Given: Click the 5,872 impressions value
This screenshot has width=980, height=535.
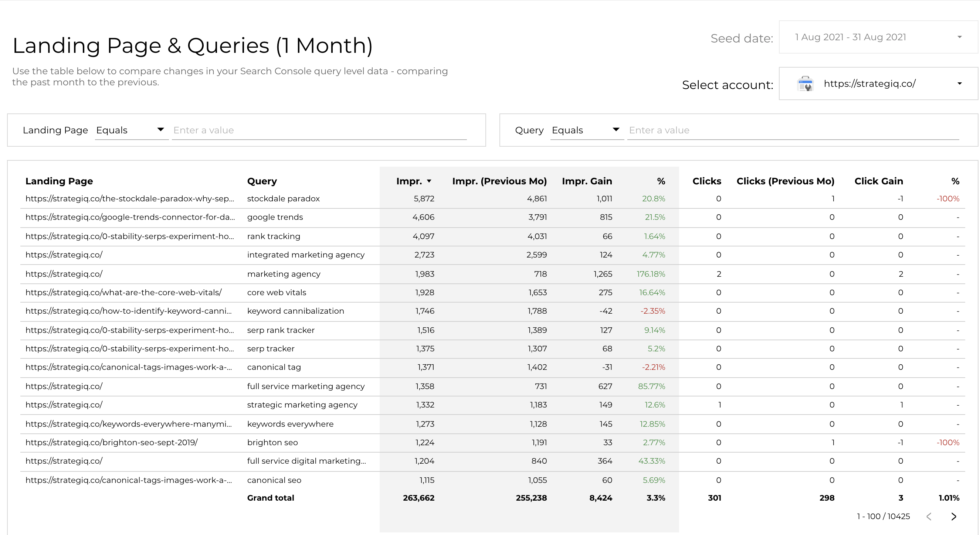Looking at the screenshot, I should coord(424,198).
